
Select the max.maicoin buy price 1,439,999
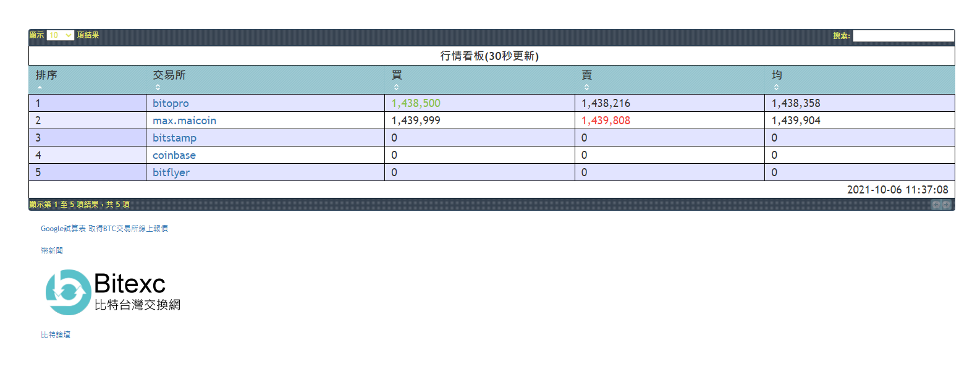click(x=416, y=121)
